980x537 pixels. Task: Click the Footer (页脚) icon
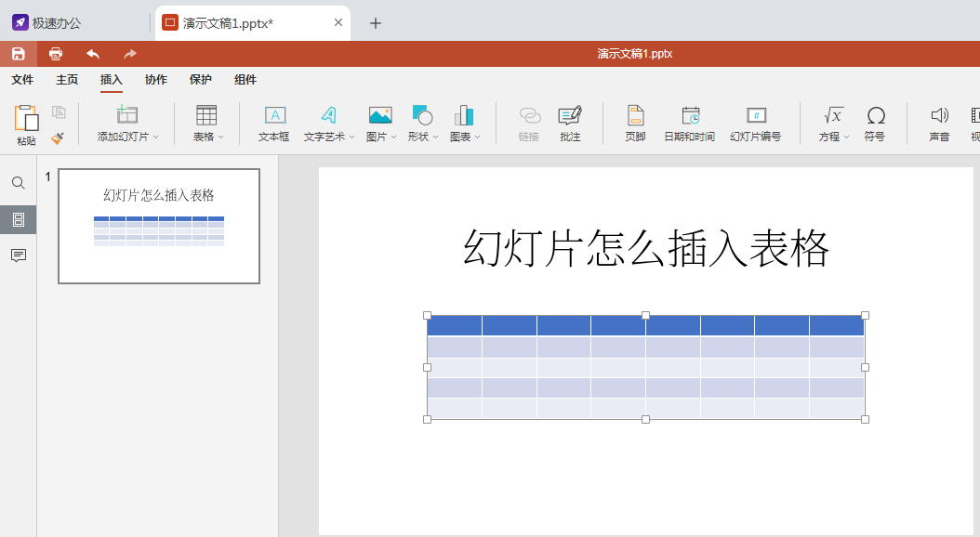pyautogui.click(x=636, y=115)
